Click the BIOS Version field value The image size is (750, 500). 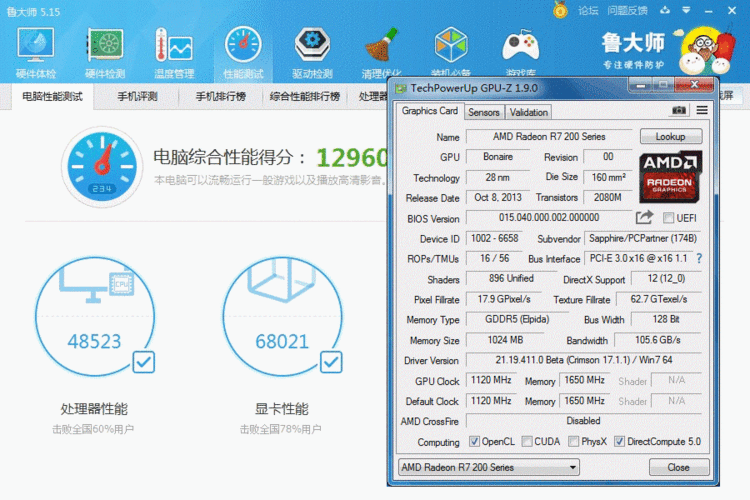[549, 218]
